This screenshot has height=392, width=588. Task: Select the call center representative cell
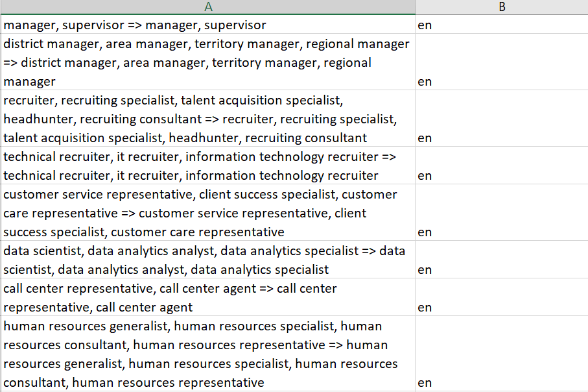point(207,297)
